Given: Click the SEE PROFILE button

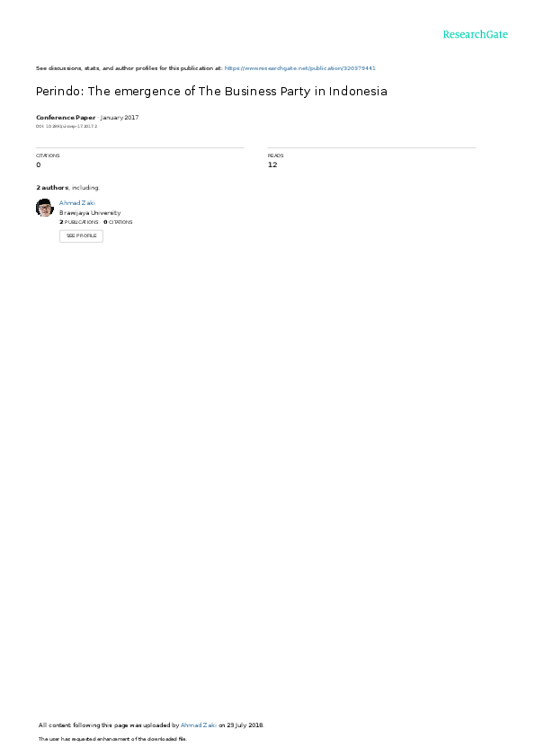Looking at the screenshot, I should click(x=81, y=236).
